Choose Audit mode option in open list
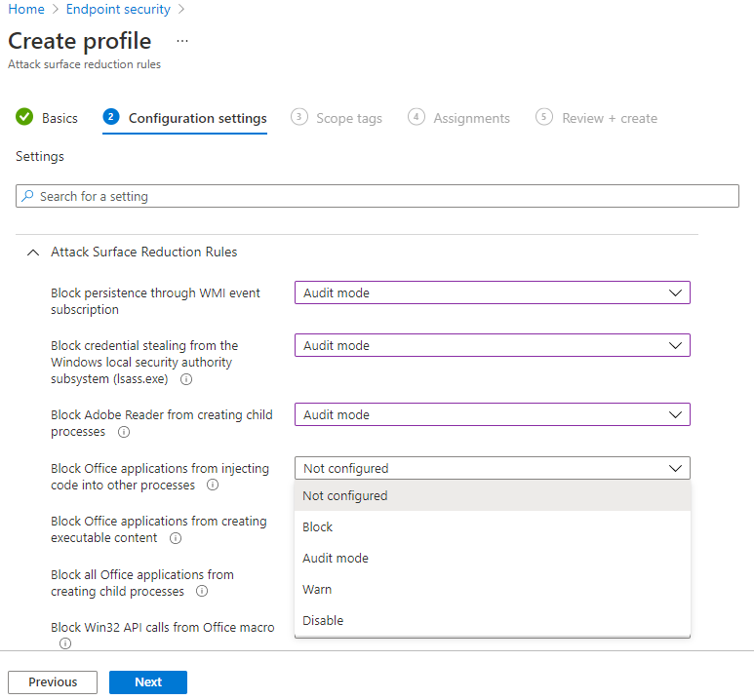 coord(336,559)
